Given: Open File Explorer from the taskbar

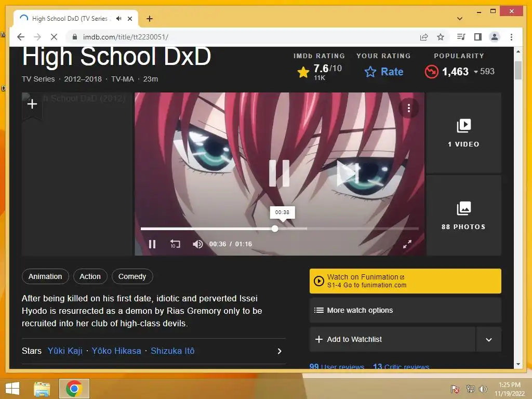Looking at the screenshot, I should point(42,389).
